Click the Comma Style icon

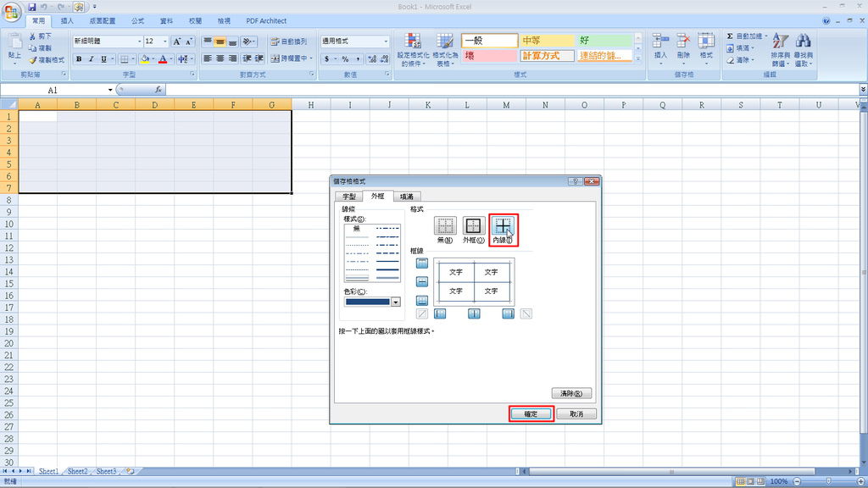(x=358, y=58)
